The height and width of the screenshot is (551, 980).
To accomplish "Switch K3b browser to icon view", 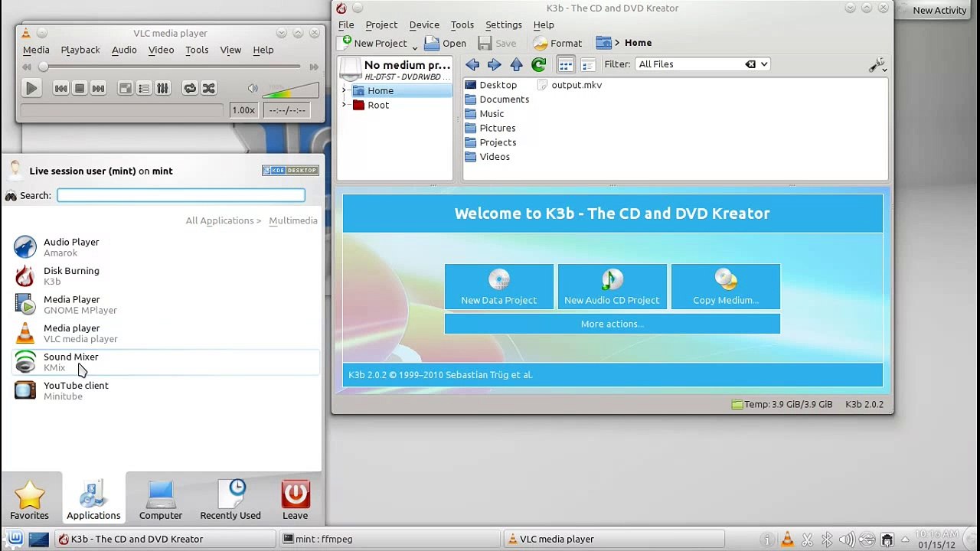I will coord(565,65).
